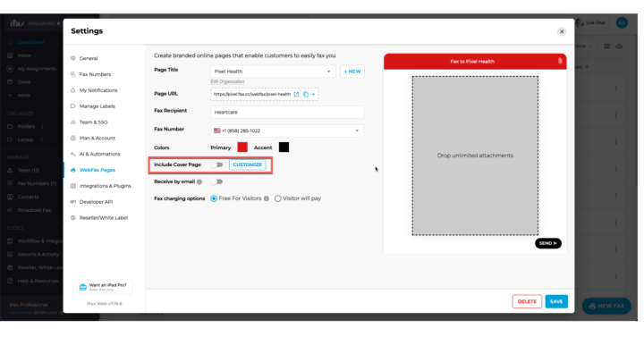
Task: Open the Fax Number dropdown
Action: [x=287, y=131]
